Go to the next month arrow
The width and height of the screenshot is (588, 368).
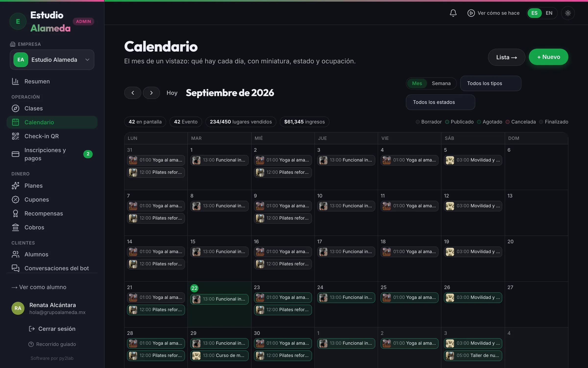pos(151,93)
